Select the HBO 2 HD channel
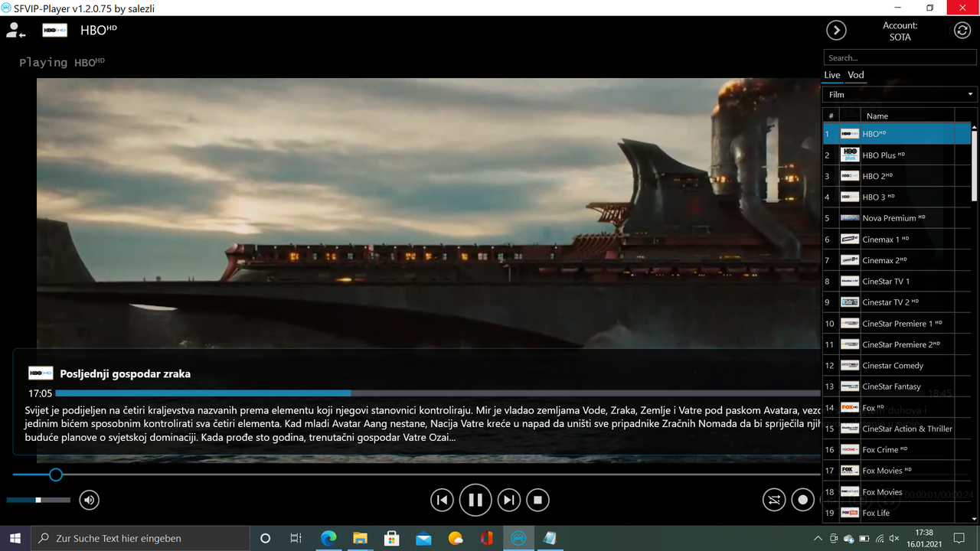Viewport: 980px width, 551px height. point(897,176)
